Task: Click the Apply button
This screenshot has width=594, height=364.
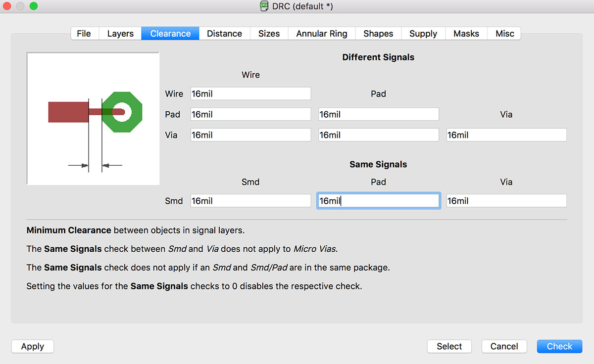Action: [32, 346]
